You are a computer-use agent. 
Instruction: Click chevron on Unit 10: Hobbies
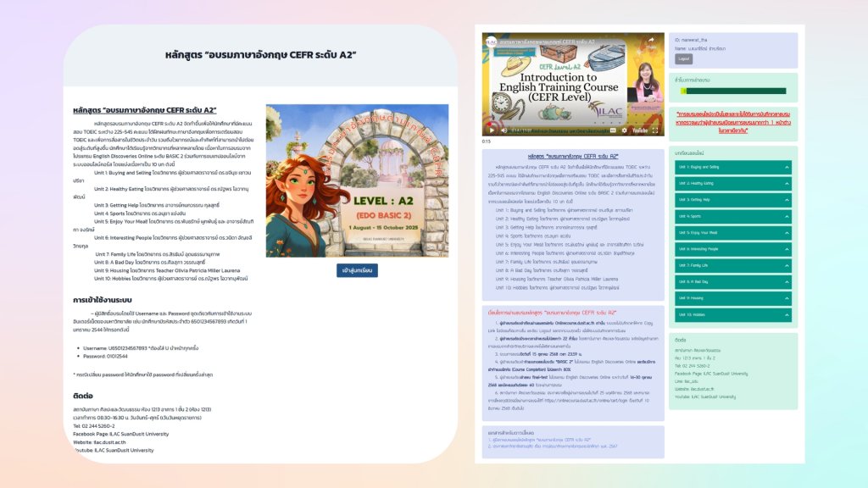[786, 314]
